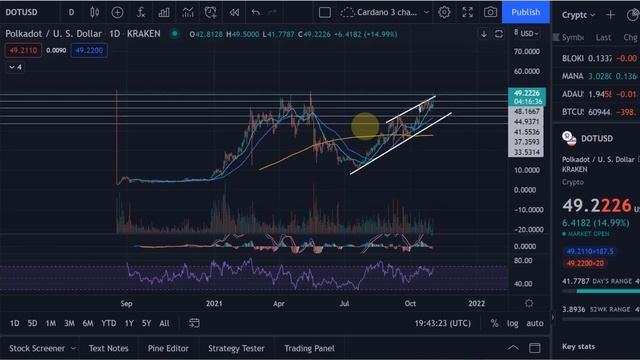Expand the Stock Screener dropdown arrow

tap(73, 348)
